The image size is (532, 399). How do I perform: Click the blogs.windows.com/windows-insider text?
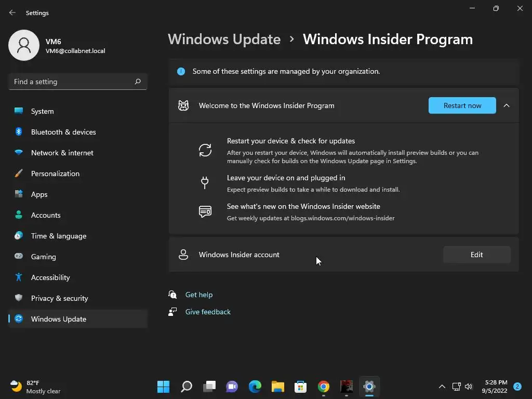pos(343,218)
